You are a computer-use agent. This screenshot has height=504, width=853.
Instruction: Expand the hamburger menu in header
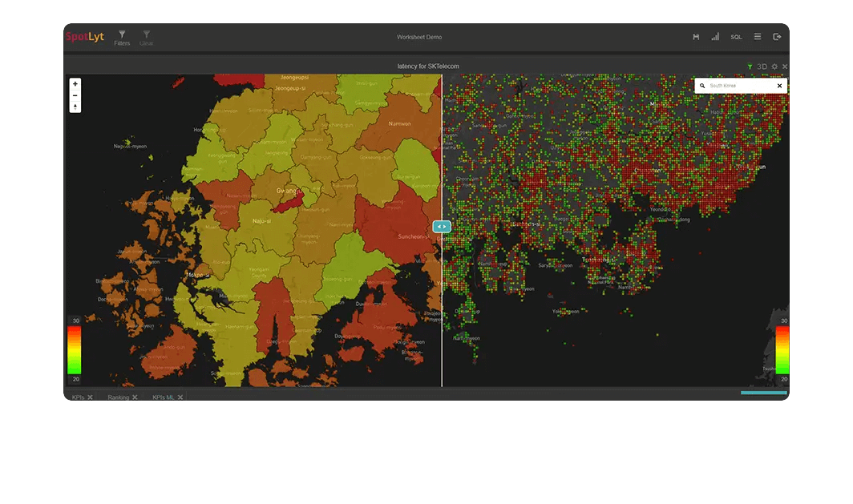click(758, 37)
